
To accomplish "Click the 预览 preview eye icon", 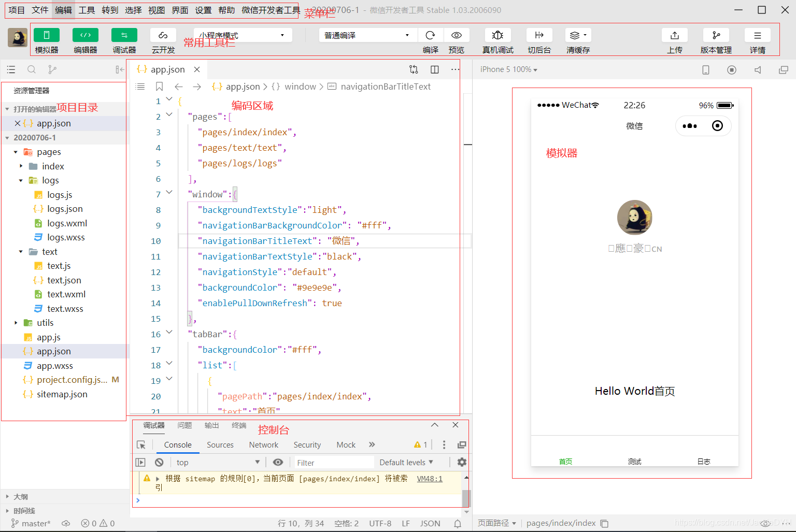I will 457,35.
